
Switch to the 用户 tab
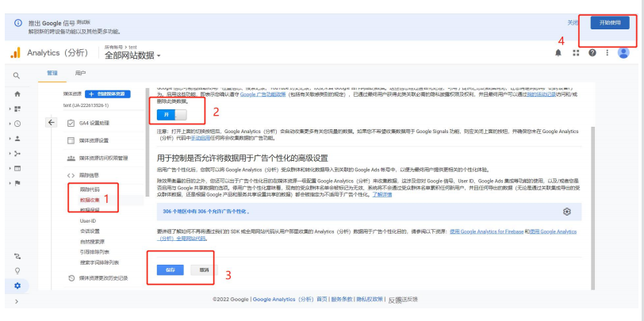(x=81, y=73)
